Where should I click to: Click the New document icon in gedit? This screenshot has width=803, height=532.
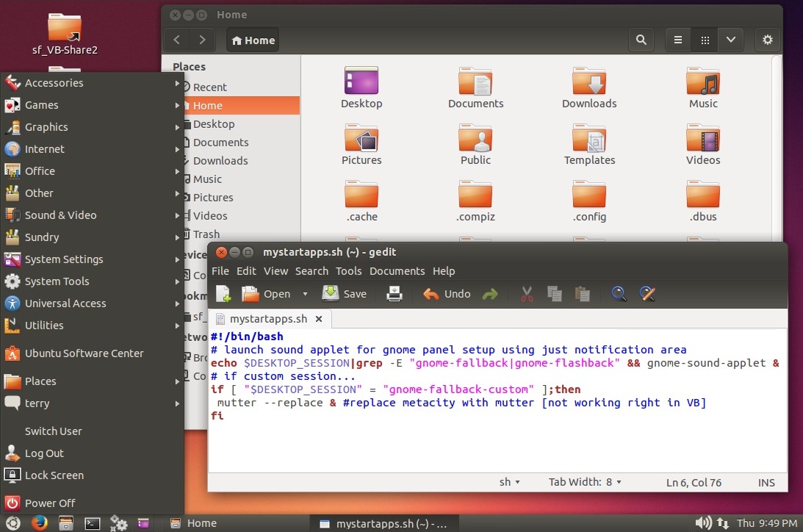coord(223,294)
